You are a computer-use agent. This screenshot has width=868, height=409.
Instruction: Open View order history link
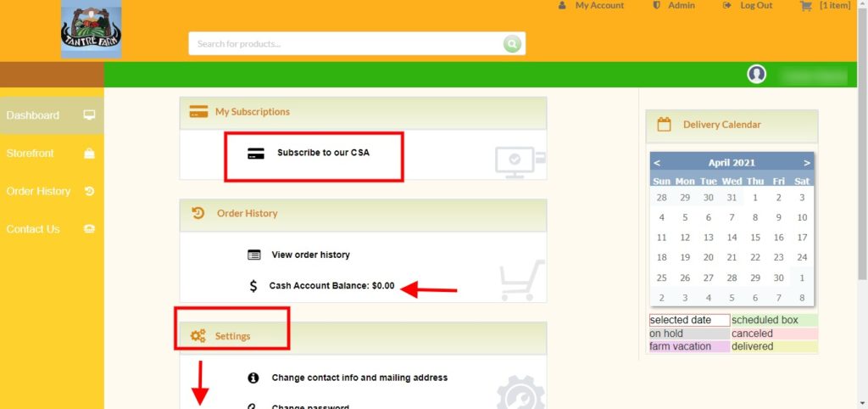[310, 255]
